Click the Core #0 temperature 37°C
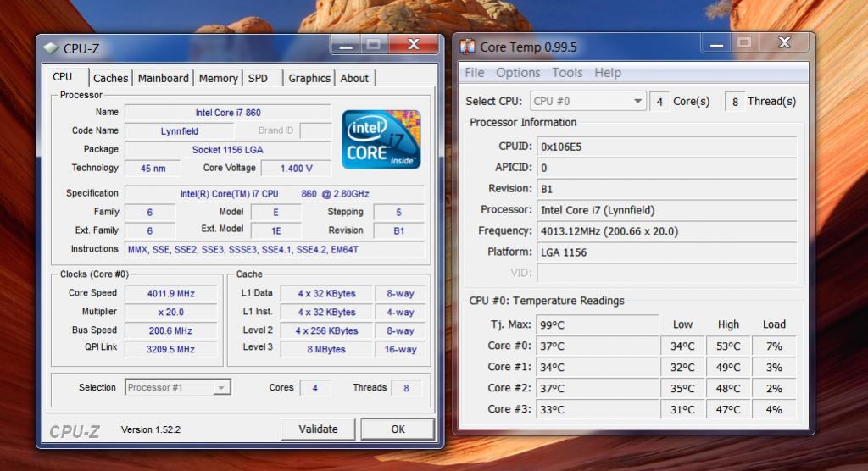868x471 pixels. tap(598, 346)
